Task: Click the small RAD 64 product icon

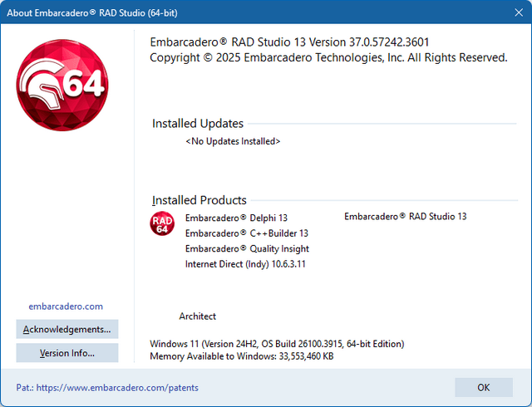Action: pos(162,224)
